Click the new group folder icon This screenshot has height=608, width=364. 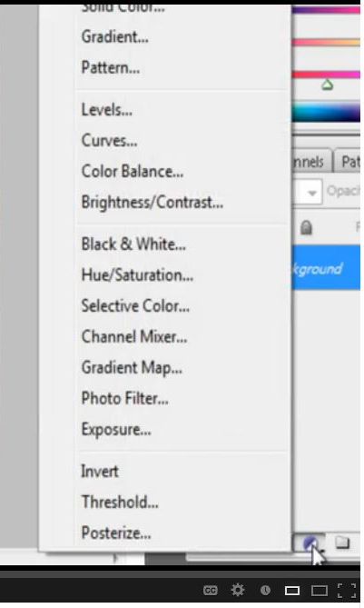pos(342,543)
